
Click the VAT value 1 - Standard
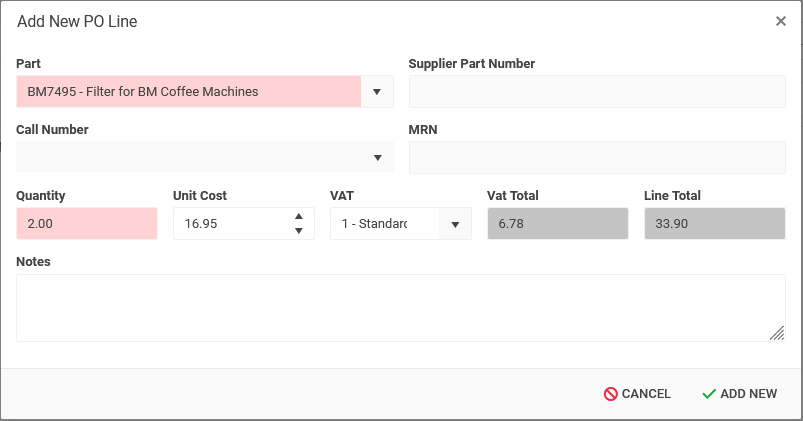[384, 224]
